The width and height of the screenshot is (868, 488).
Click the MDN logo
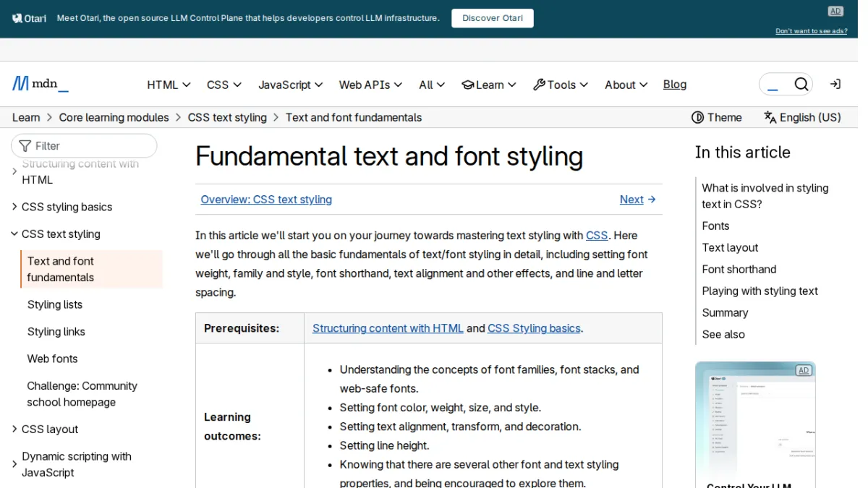[41, 84]
